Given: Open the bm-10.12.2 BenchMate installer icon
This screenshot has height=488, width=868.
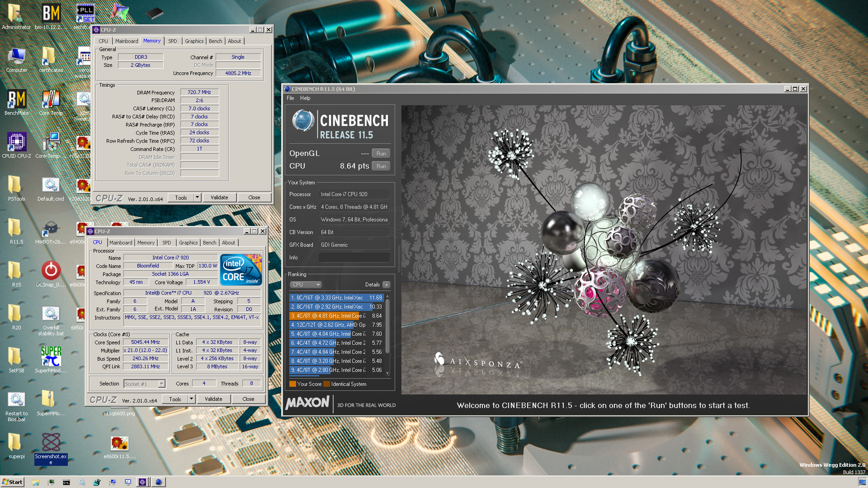Looking at the screenshot, I should 51,17.
